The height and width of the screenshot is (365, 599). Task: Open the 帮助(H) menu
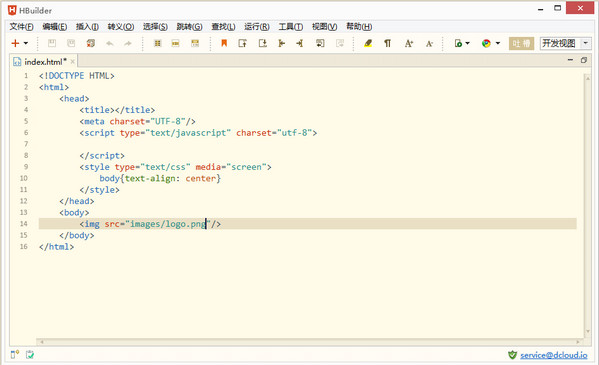coord(359,26)
